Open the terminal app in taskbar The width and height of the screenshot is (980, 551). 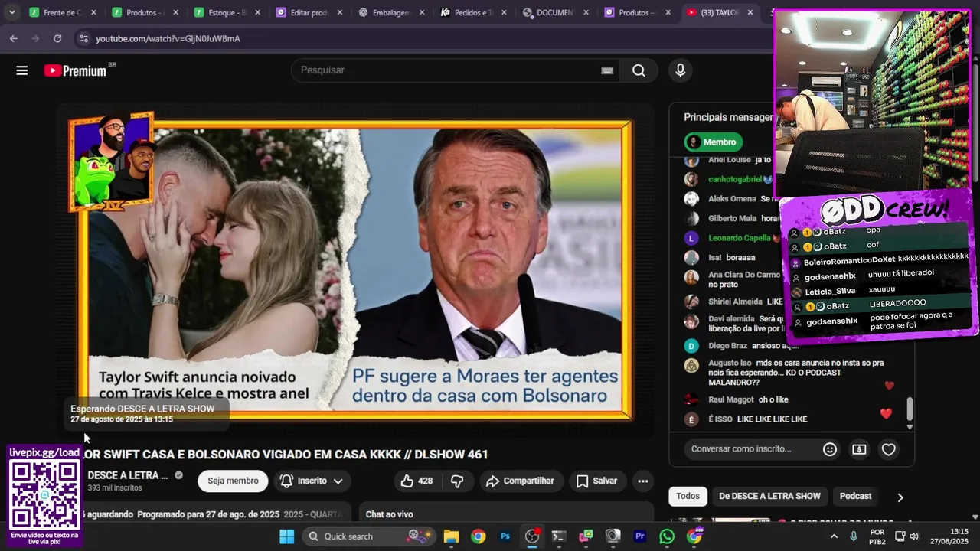[559, 536]
